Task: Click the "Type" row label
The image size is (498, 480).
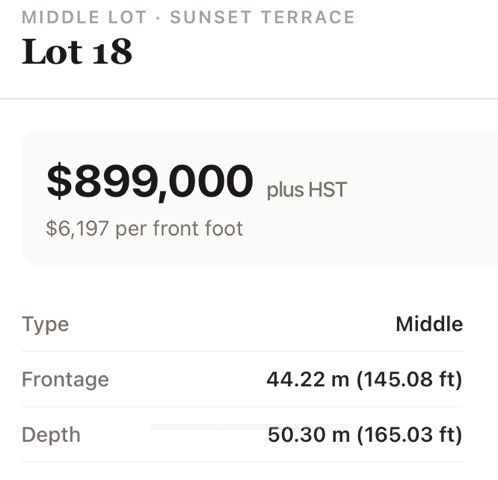Action: (x=45, y=324)
